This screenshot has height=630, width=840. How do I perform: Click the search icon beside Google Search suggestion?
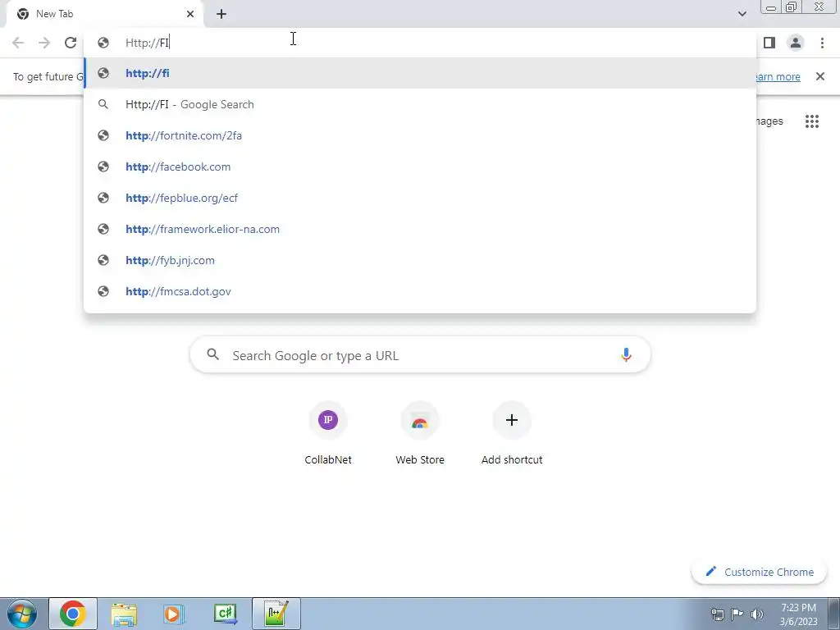[103, 104]
